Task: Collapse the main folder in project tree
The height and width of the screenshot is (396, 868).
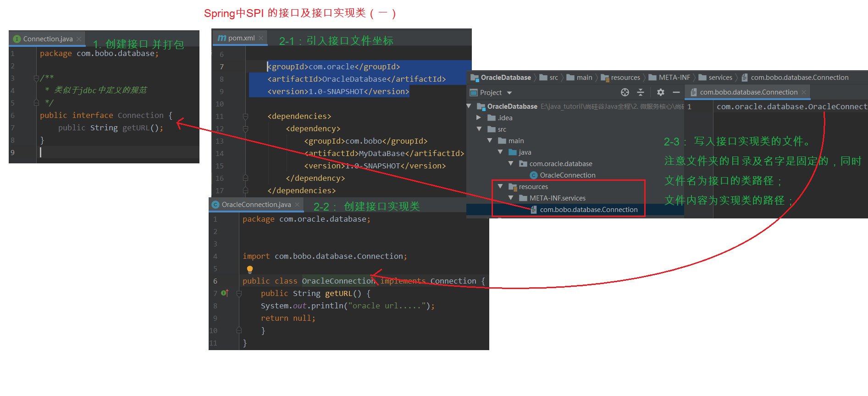Action: coord(490,140)
